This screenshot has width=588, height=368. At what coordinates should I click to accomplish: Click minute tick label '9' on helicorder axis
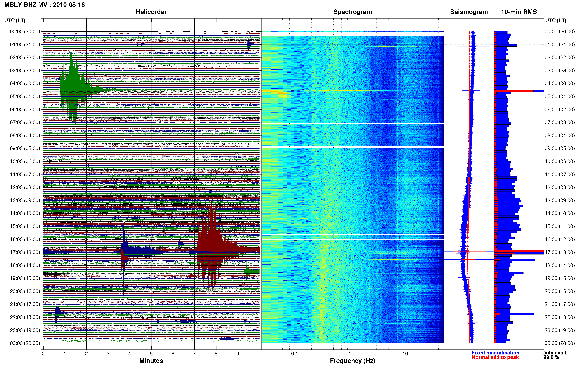click(238, 354)
